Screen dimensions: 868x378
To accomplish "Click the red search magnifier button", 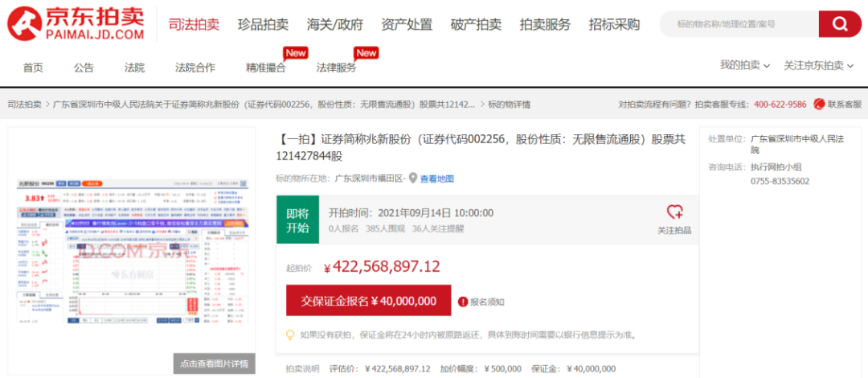I will click(840, 24).
